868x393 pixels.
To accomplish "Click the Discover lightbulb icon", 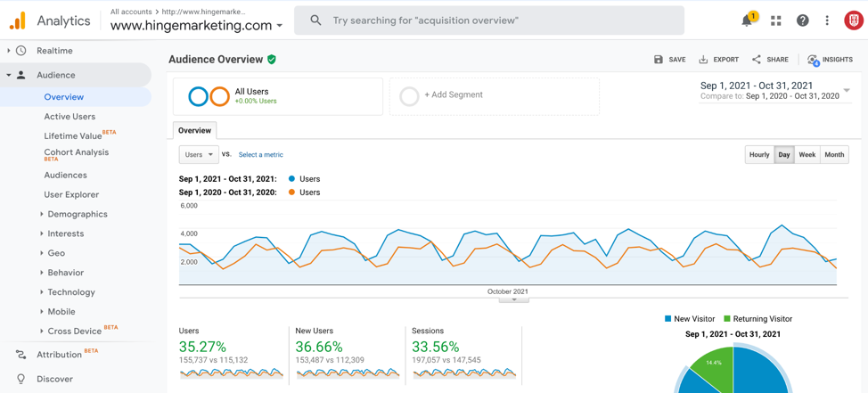I will 21,379.
